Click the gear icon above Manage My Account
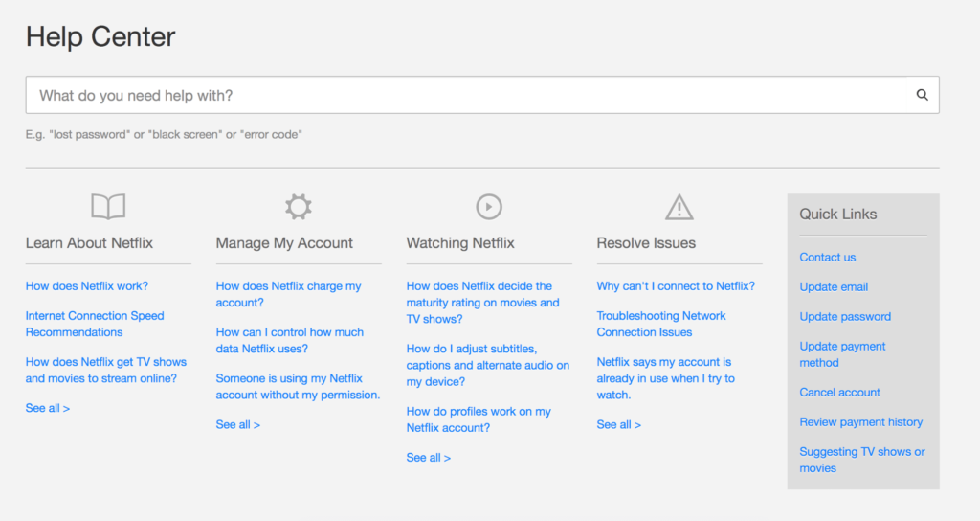Screen dimensions: 980x521 pos(299,207)
